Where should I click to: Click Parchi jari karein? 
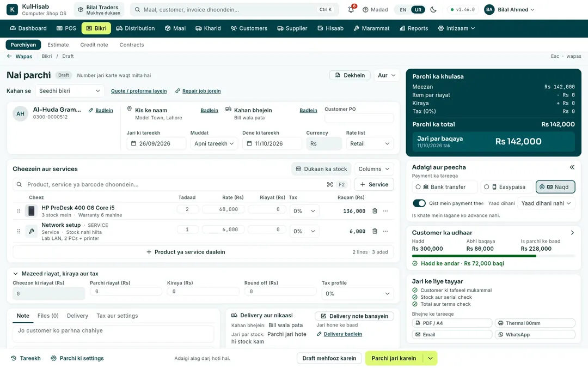pyautogui.click(x=394, y=358)
